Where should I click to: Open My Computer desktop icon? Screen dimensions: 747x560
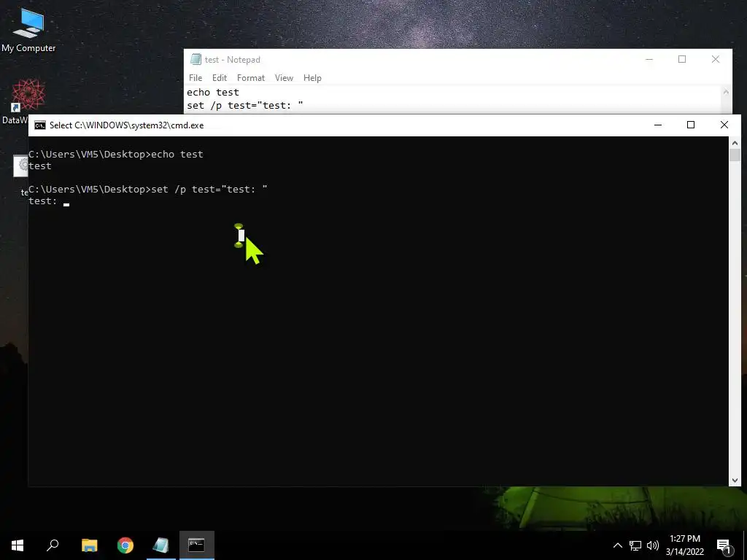(28, 30)
